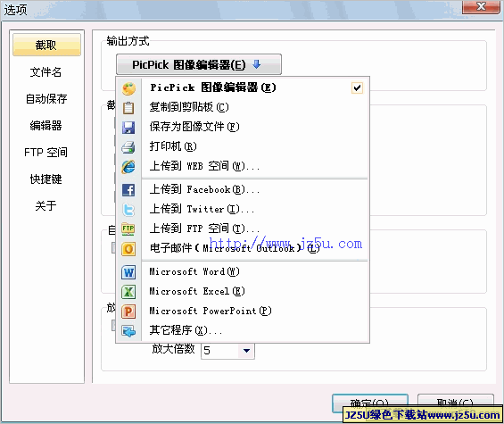Choose 上传到 Facebook(B) entry
This screenshot has width=504, height=424.
tap(243, 190)
